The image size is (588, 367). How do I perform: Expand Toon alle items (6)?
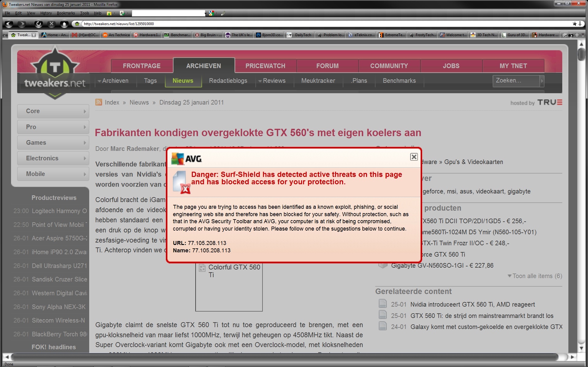[x=535, y=276]
